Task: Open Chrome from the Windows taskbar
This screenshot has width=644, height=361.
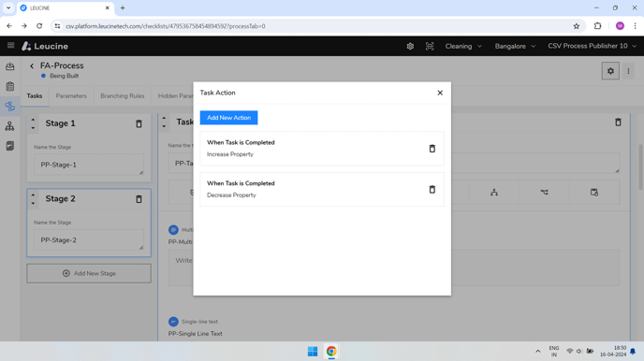Action: pos(331,351)
